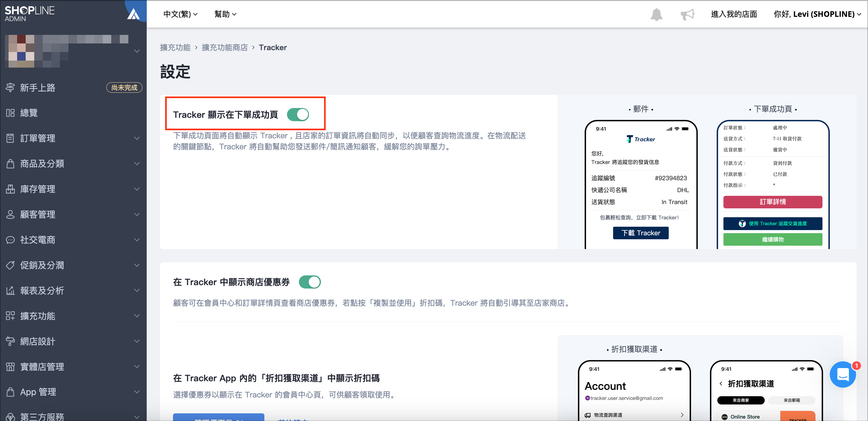Expand the 促銷及分潤 chevron
The height and width of the screenshot is (421, 868).
[x=137, y=265]
